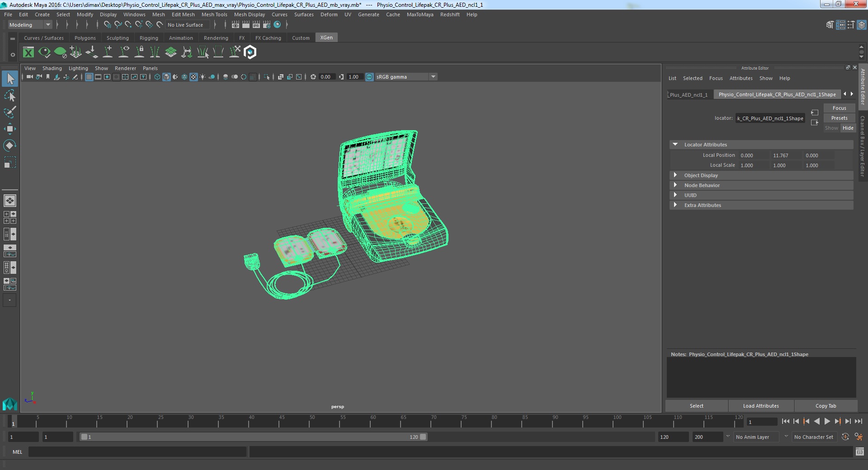Click the range slider right handle at 120
The image size is (868, 470).
coord(423,437)
